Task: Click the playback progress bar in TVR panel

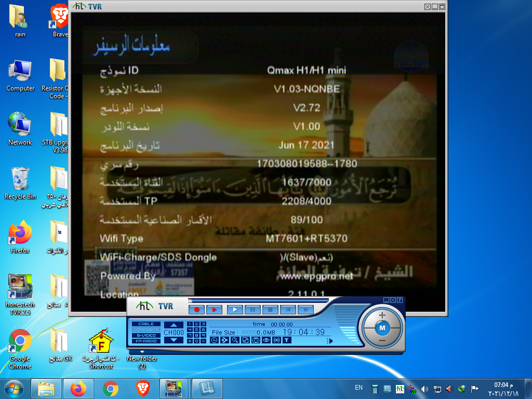Action: tap(259, 301)
